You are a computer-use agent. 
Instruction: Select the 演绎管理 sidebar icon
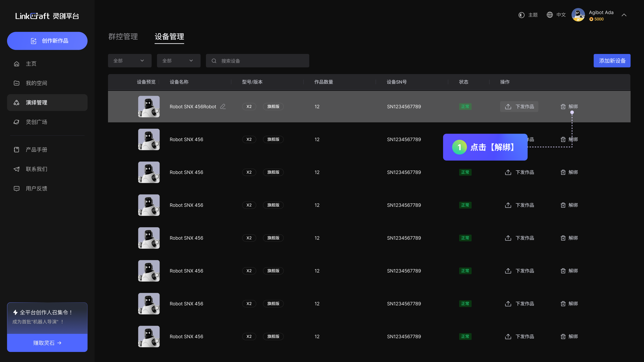pos(16,102)
